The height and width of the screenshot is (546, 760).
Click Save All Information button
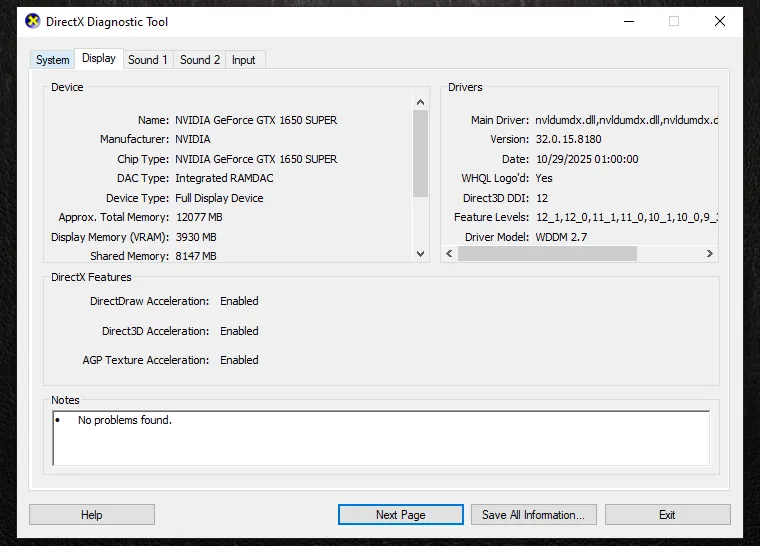(x=534, y=515)
